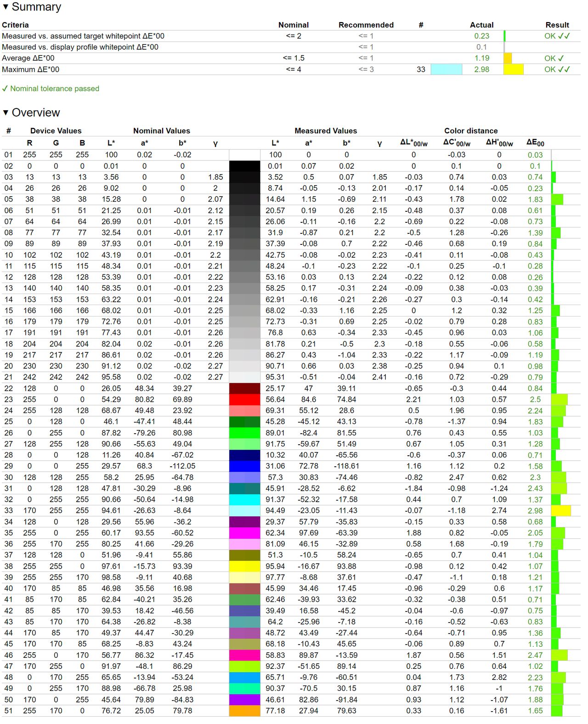Viewport: 588px width, 724px height.
Task: Click the blue color swatch in row 29
Action: [x=244, y=466]
